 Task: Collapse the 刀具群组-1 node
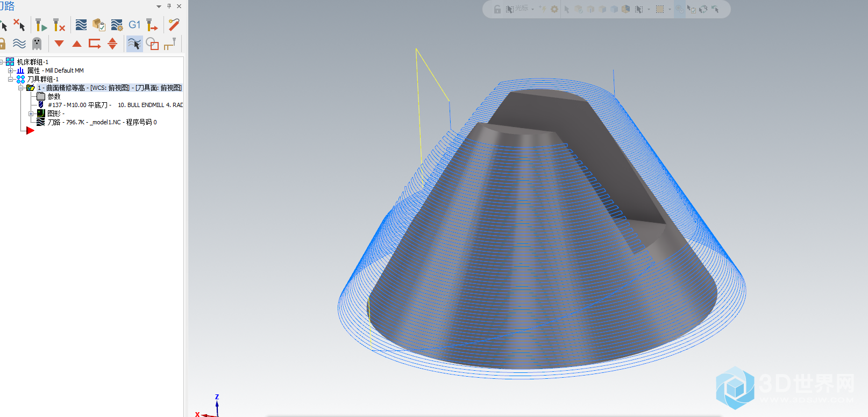10,79
